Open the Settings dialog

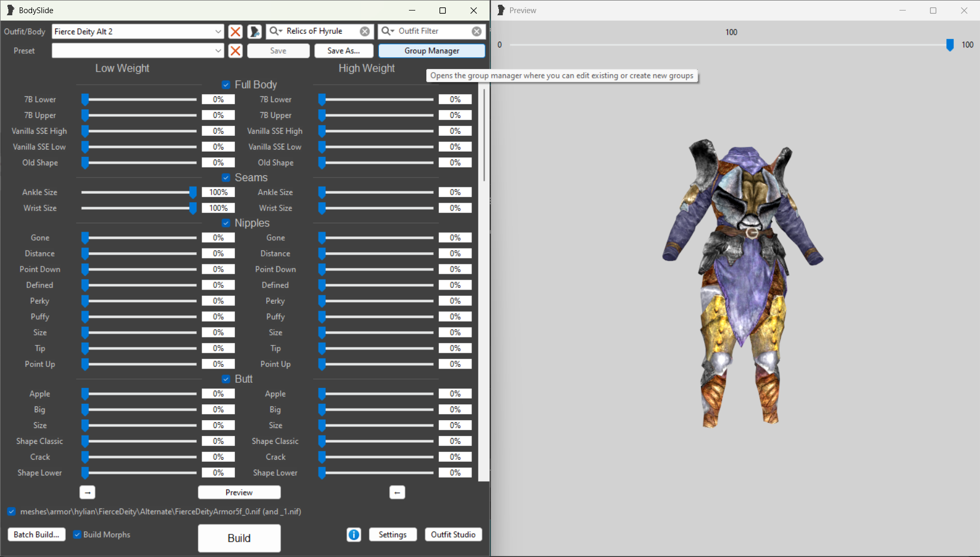(x=393, y=534)
